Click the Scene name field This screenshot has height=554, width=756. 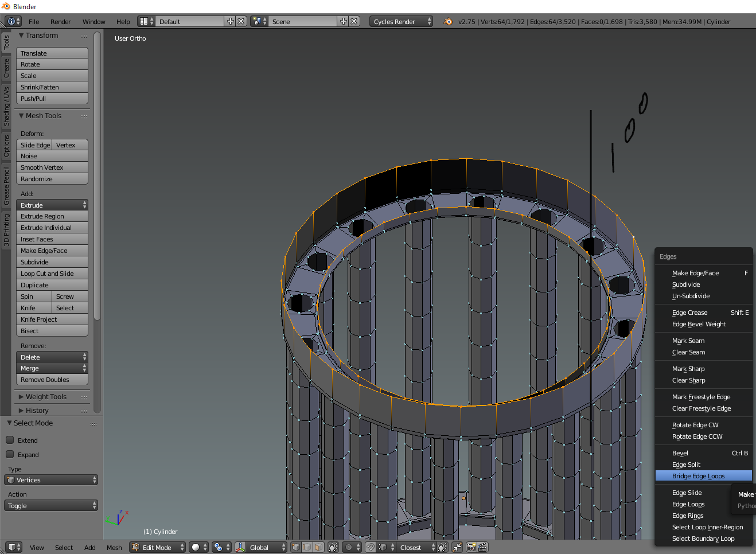coord(303,21)
